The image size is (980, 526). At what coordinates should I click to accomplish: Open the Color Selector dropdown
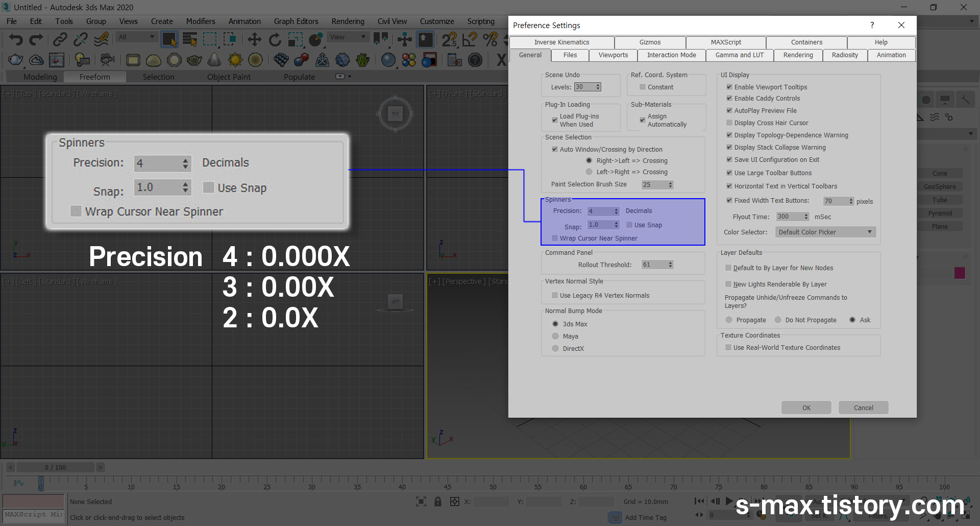click(x=825, y=232)
